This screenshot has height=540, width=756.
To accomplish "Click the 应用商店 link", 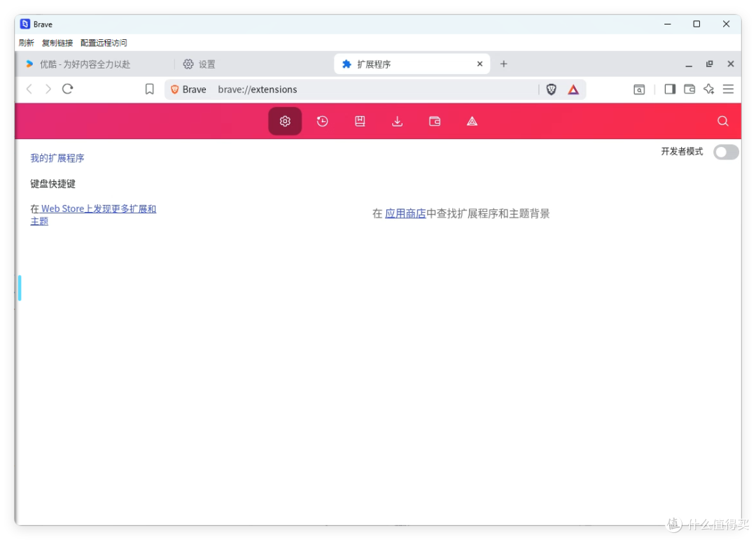I will click(x=405, y=213).
